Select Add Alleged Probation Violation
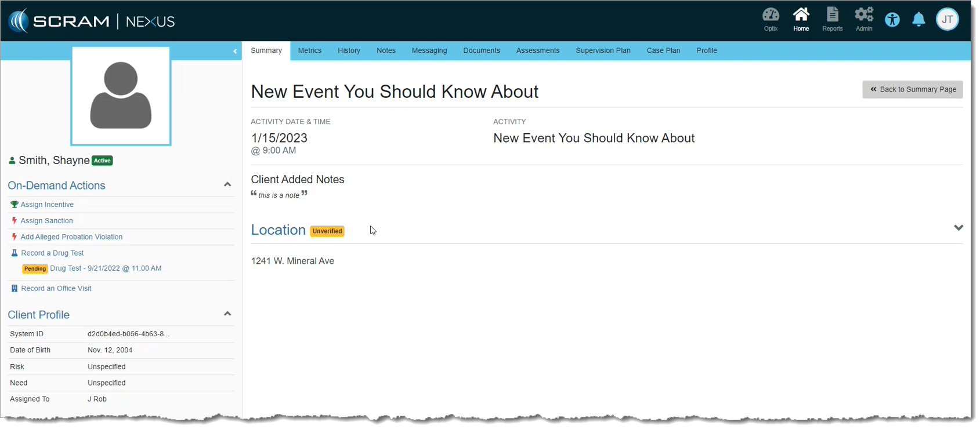Image resolution: width=980 pixels, height=429 pixels. 71,237
